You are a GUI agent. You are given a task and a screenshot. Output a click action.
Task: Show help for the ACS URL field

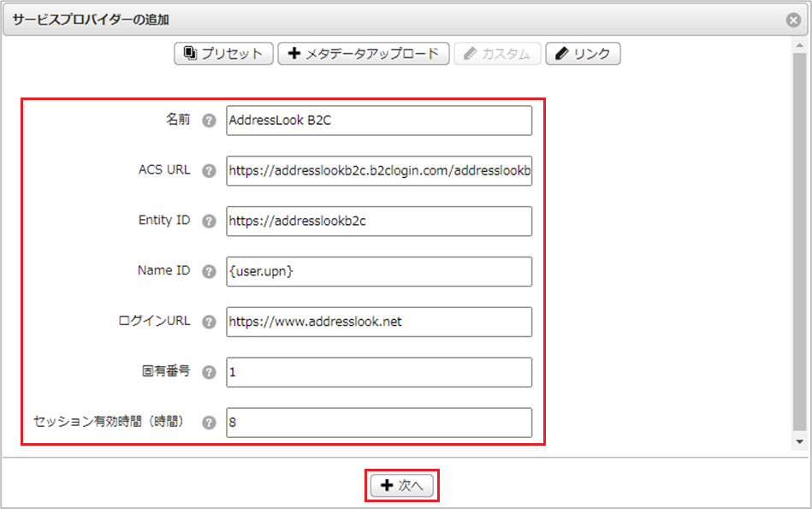209,171
